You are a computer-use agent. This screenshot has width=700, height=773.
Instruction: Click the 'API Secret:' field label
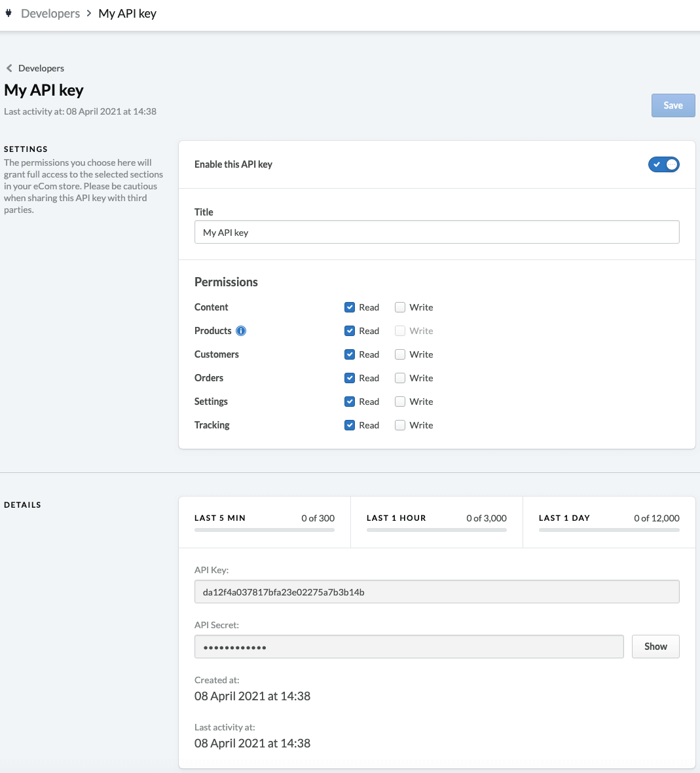pos(217,625)
